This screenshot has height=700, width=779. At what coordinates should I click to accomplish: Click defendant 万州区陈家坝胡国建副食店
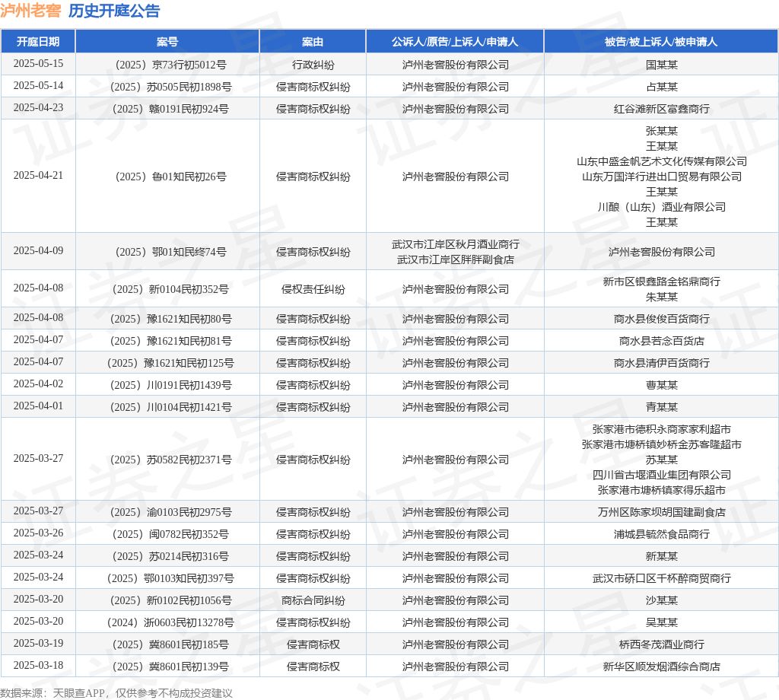click(661, 513)
